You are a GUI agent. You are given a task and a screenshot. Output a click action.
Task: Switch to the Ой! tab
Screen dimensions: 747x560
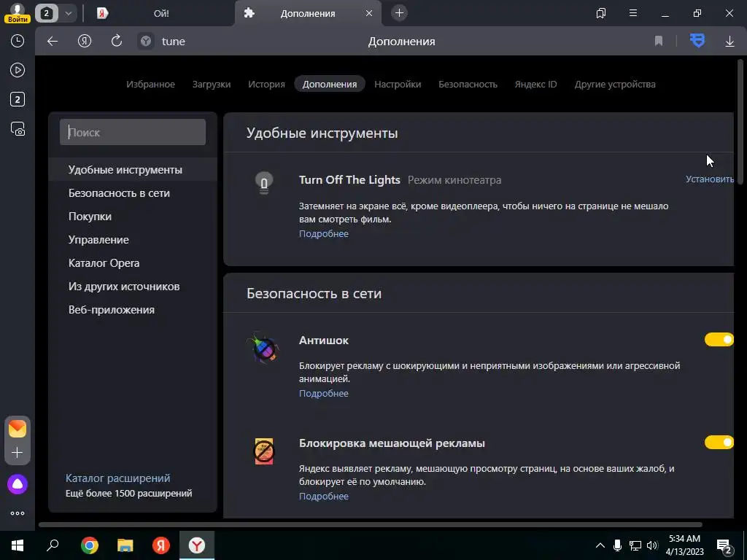161,13
